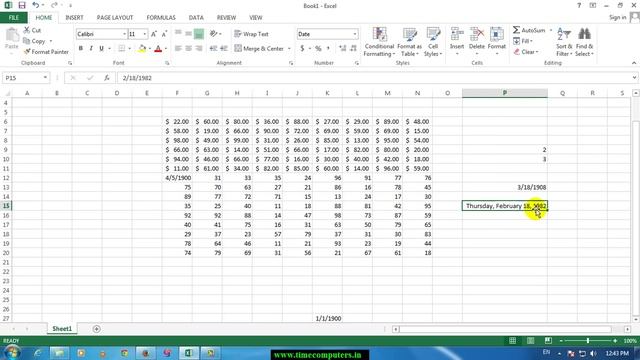Open Sort & Filter

coord(564,42)
